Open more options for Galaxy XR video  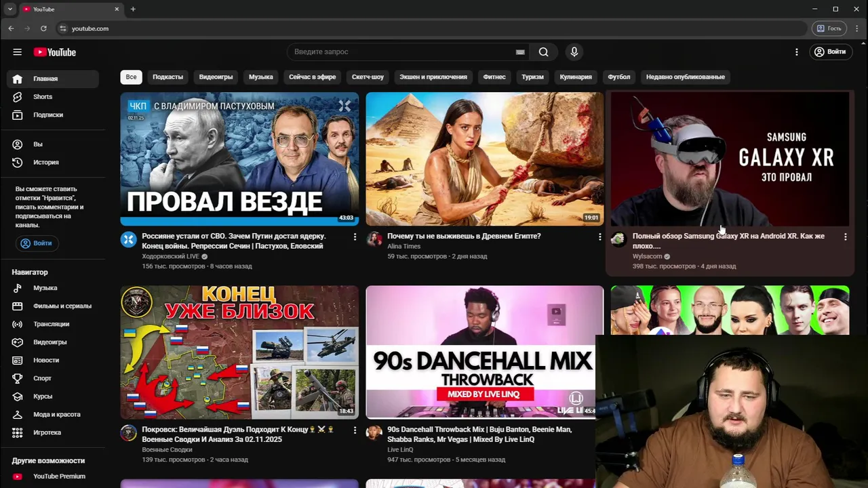click(x=845, y=237)
